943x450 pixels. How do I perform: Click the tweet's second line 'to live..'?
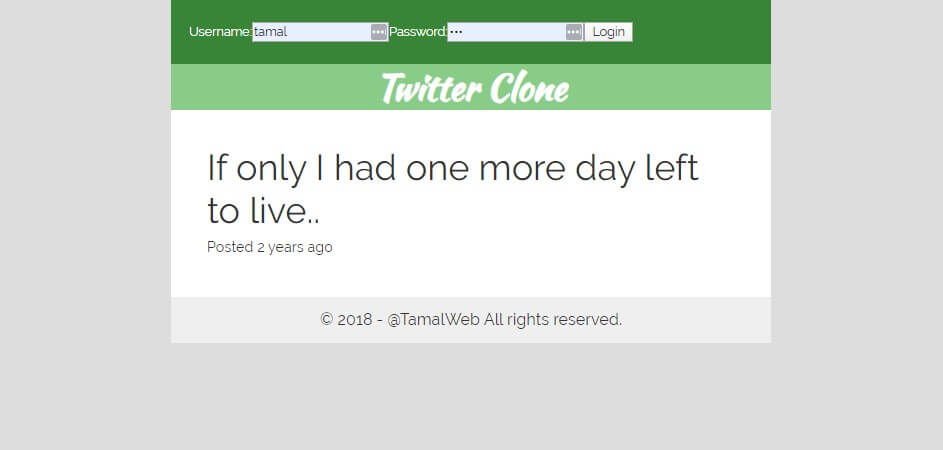pos(263,211)
